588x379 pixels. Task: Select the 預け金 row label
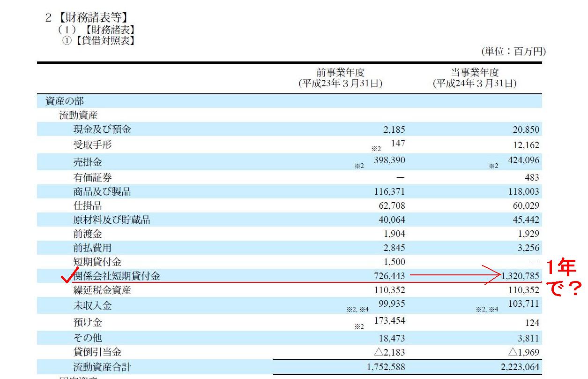point(88,323)
